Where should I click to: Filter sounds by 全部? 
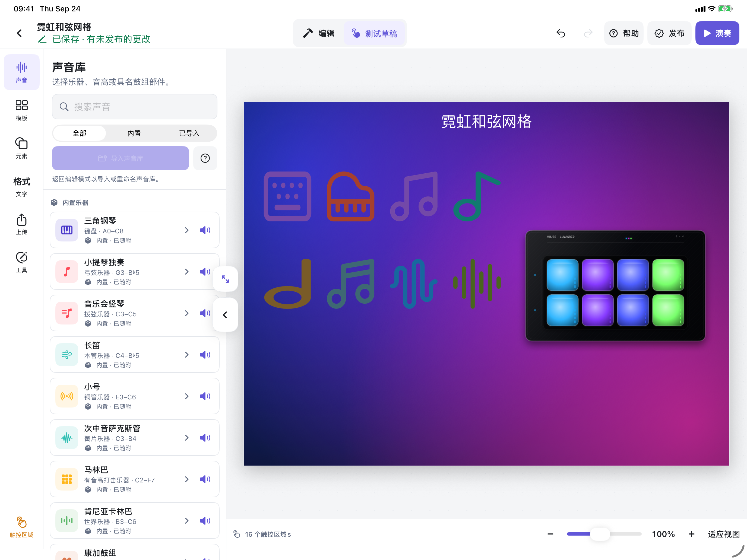coord(79,133)
